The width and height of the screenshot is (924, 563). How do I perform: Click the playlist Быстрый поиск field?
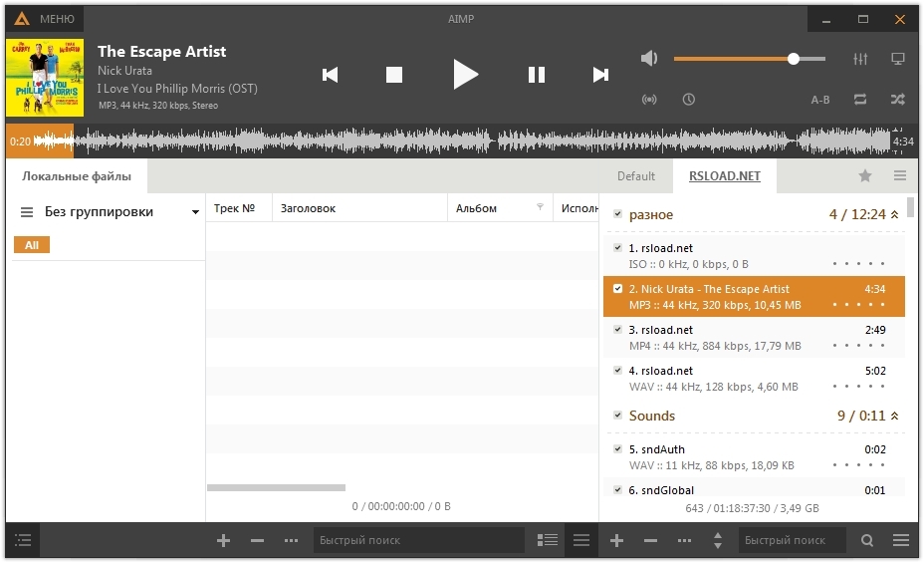[x=792, y=540]
